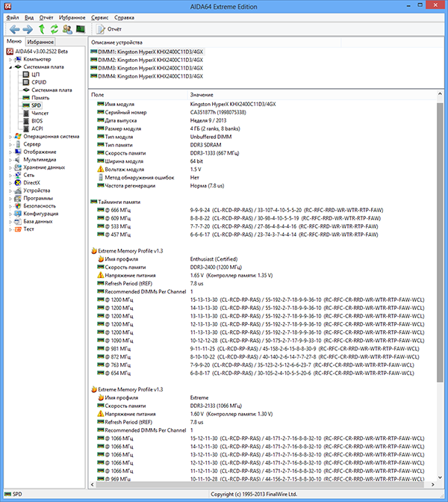Click the horizontal scroll right arrow
The width and height of the screenshot is (448, 502).
pyautogui.click(x=432, y=484)
